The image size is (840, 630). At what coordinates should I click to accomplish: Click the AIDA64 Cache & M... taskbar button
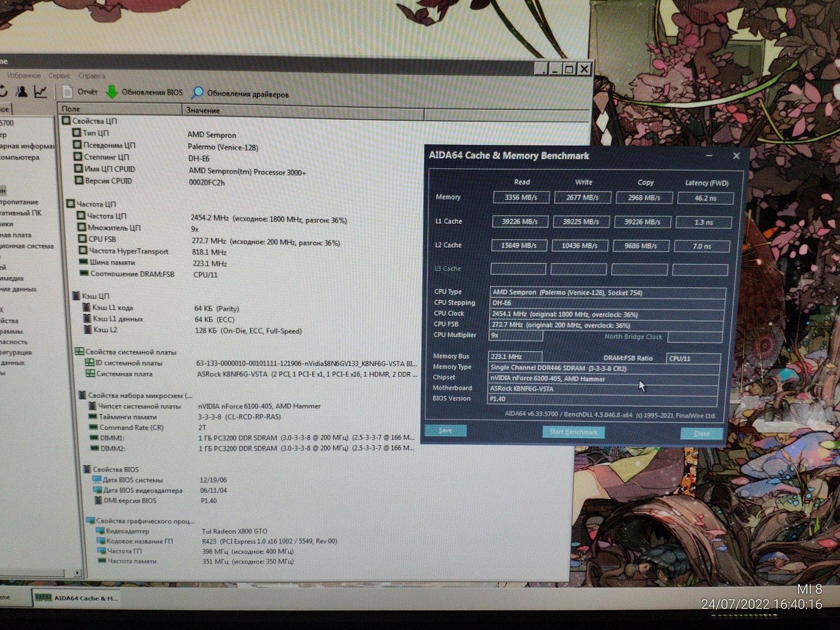click(x=77, y=598)
